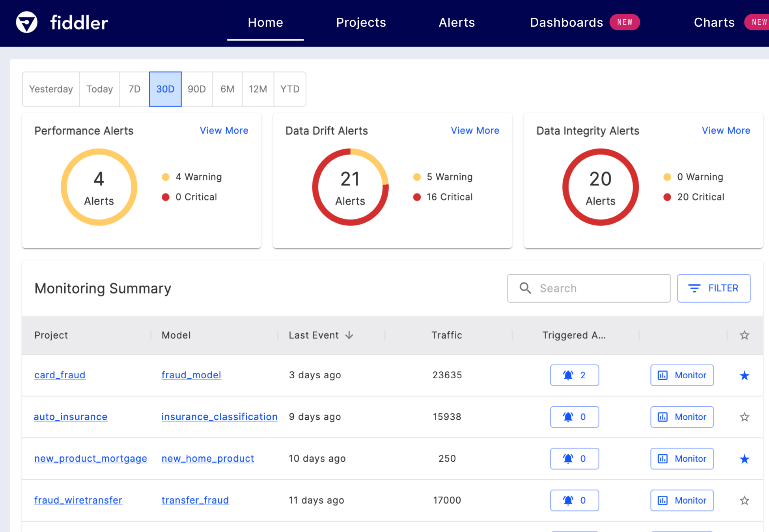Viewport: 769px width, 532px height.
Task: Click the header star column icon
Action: 744,335
